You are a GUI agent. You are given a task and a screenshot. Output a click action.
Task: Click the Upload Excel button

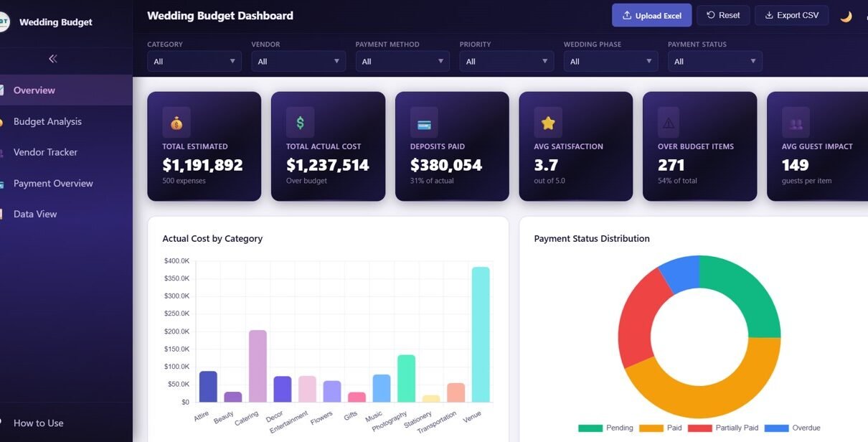[651, 15]
